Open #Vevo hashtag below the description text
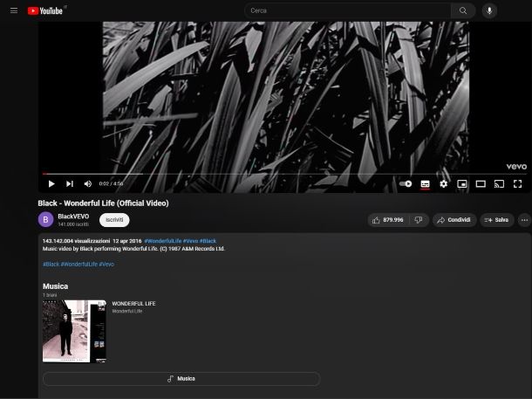The height and width of the screenshot is (399, 532). (106, 264)
